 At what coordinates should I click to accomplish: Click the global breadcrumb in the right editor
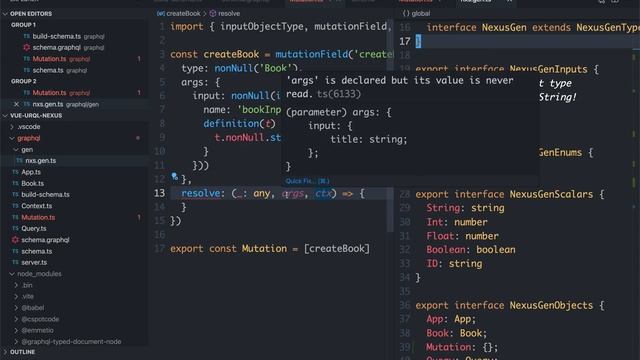417,13
